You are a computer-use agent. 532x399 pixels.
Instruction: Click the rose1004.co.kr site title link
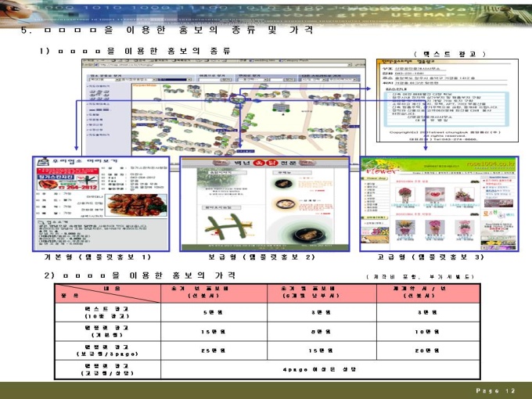(x=491, y=164)
